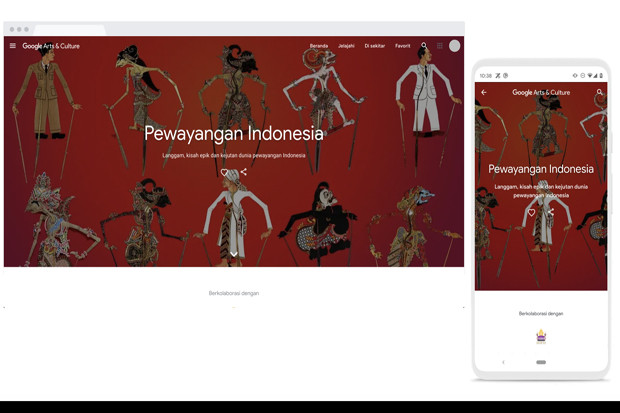Viewport: 620px width, 413px height.
Task: Click the desktop Berkolaborasi dengan text
Action: (x=234, y=293)
